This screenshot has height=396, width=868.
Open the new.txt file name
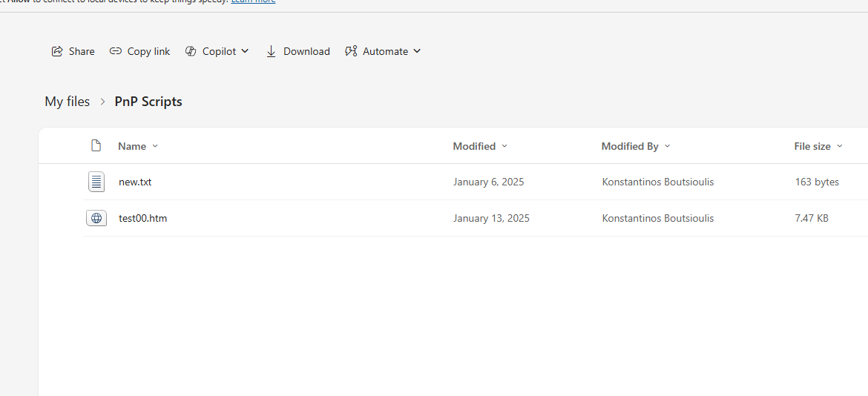[x=135, y=182]
